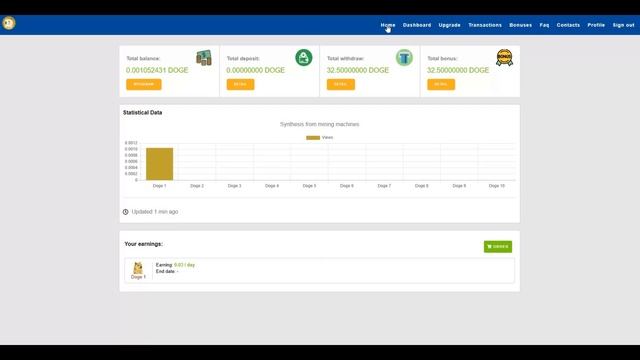This screenshot has height=360, width=640.
Task: Click the Statistical Data heading
Action: (x=142, y=112)
